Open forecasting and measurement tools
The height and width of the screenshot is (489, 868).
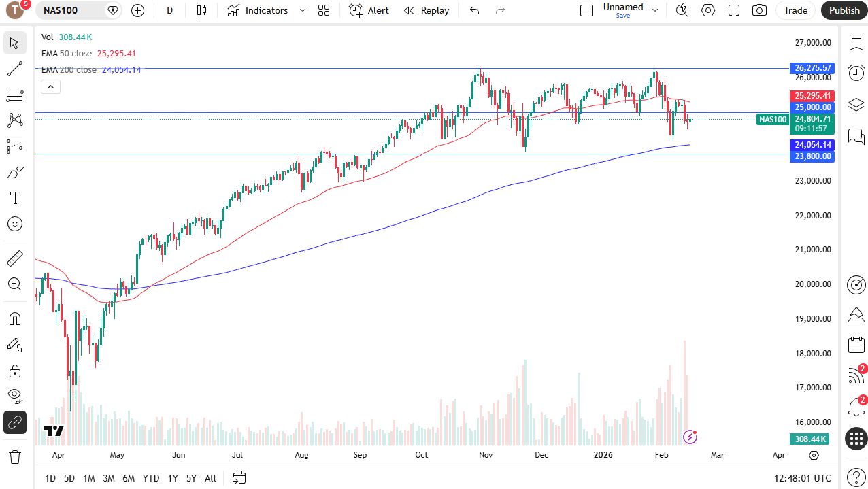tap(14, 146)
